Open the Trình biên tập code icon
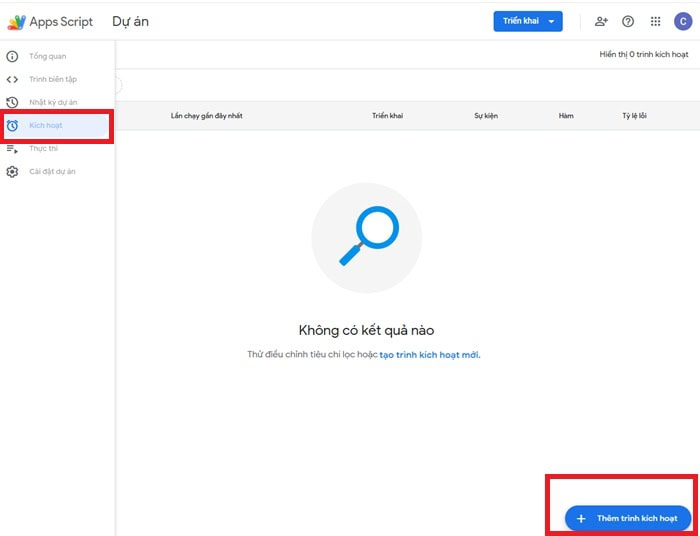The width and height of the screenshot is (700, 536). [x=12, y=79]
